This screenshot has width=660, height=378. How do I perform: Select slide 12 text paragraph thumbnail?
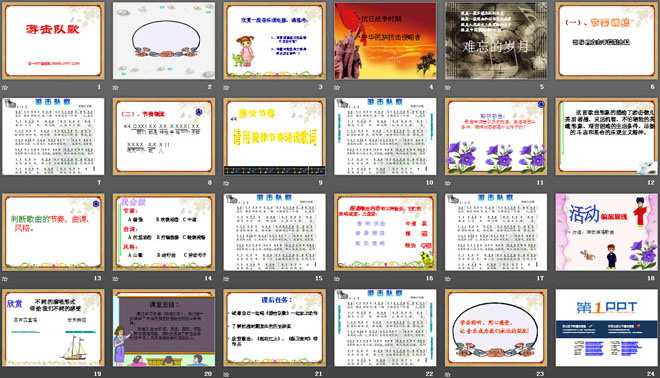point(607,136)
